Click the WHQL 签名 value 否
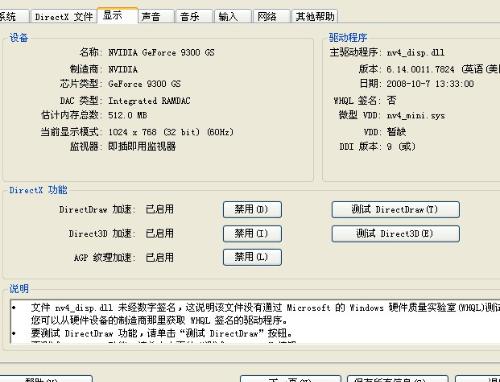This screenshot has width=500, height=382. point(391,100)
